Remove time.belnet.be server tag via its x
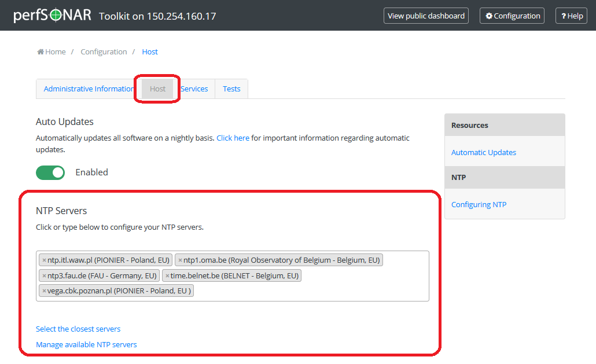The width and height of the screenshot is (596, 364). pyautogui.click(x=167, y=276)
